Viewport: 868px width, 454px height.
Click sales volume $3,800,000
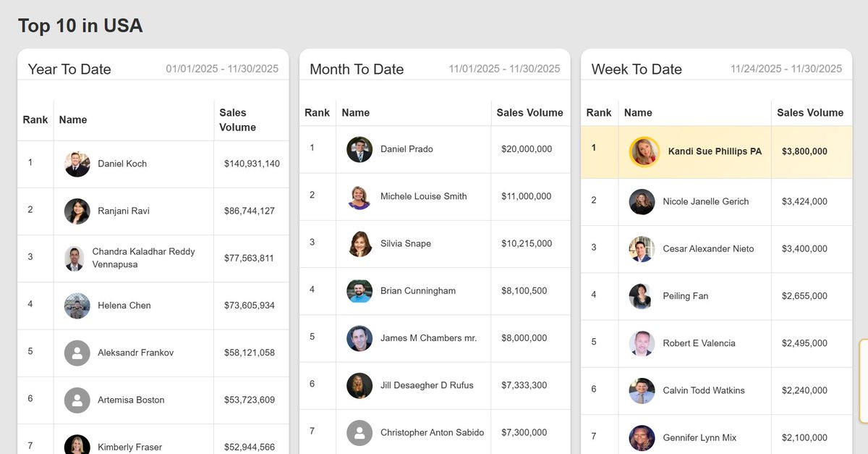(x=804, y=152)
